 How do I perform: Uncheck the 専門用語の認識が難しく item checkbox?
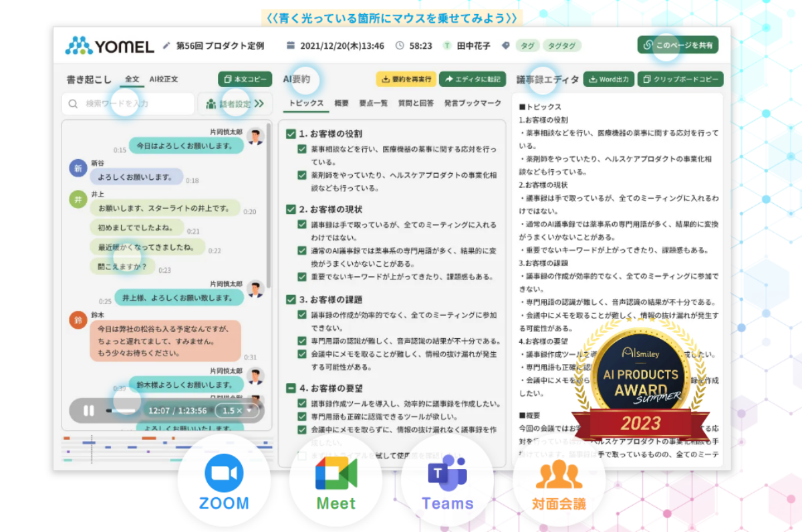tap(303, 341)
